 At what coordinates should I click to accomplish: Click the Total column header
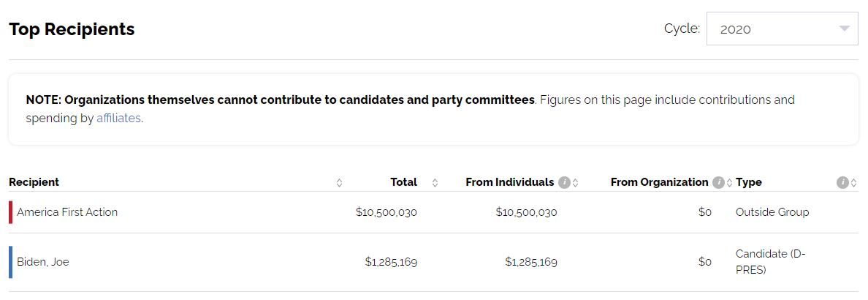click(403, 182)
